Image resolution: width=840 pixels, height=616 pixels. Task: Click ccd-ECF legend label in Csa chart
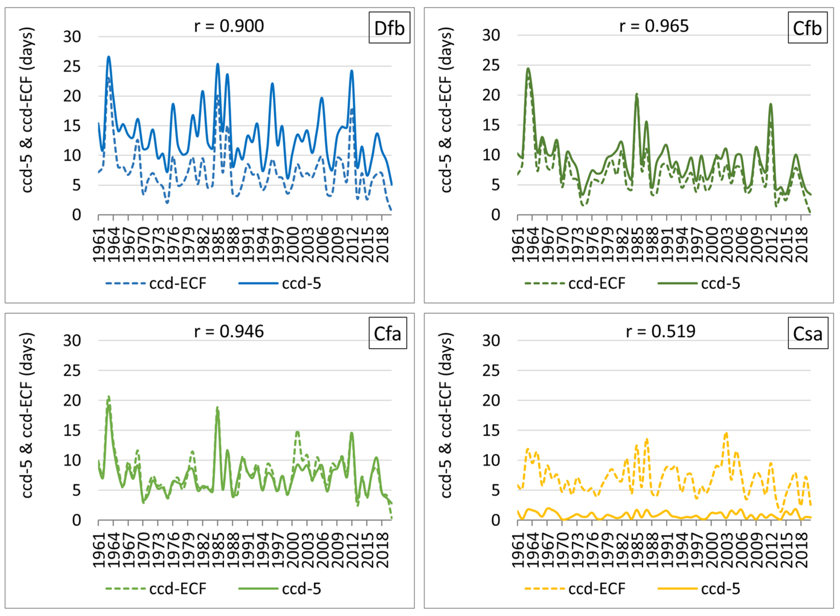[x=597, y=589]
